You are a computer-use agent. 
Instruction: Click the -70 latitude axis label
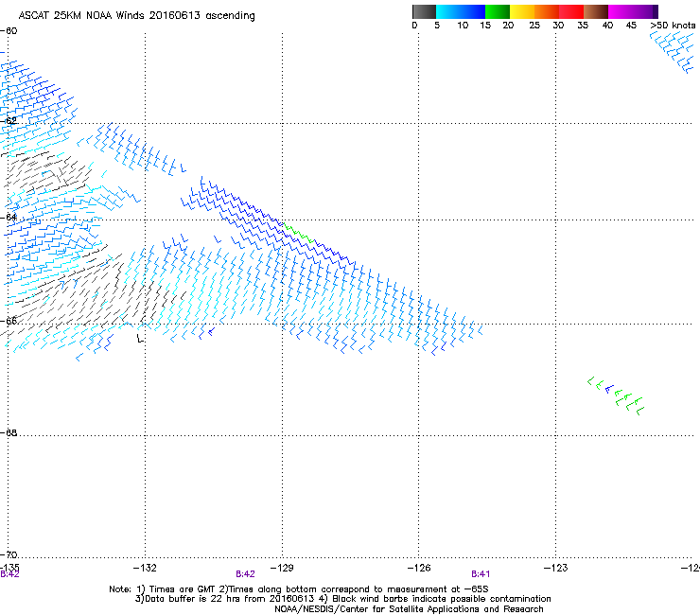[x=9, y=554]
